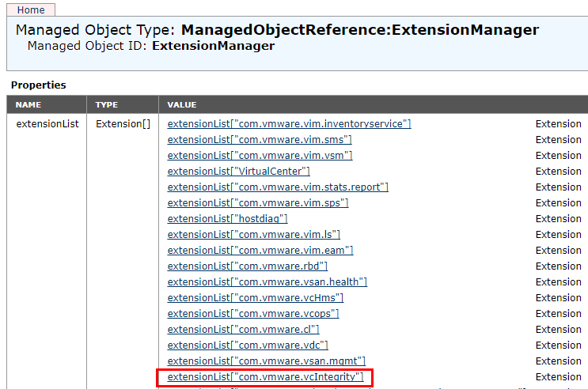This screenshot has width=588, height=389.
Task: Open extensionList com.vmware.vcIntegrity link
Action: tap(265, 376)
